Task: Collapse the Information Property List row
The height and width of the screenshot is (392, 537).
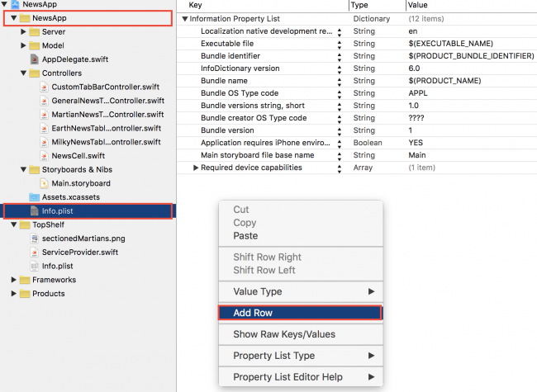Action: [x=184, y=18]
